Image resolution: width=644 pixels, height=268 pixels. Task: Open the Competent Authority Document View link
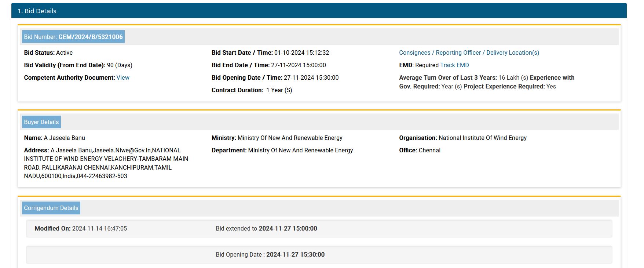point(122,78)
